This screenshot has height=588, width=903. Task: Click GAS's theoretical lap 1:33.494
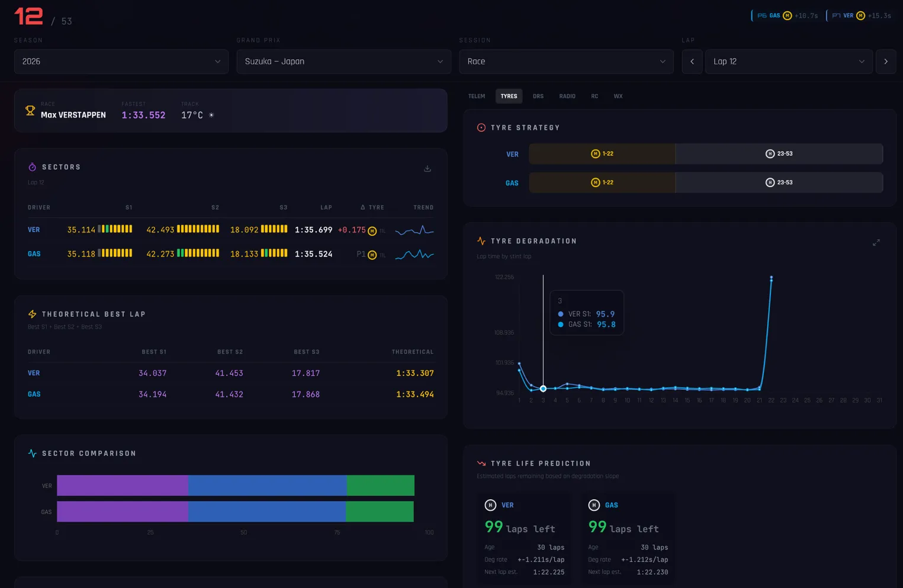click(415, 394)
